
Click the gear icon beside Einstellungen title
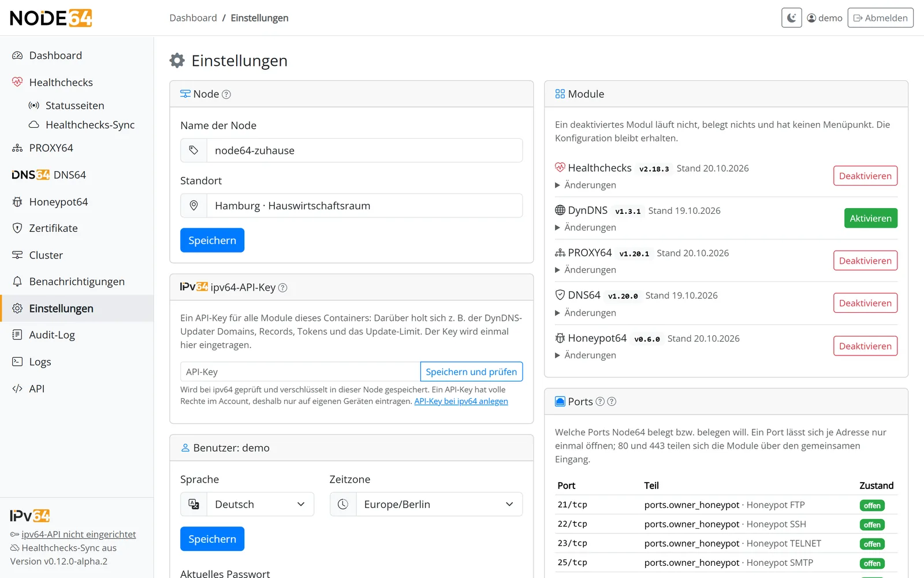pyautogui.click(x=177, y=61)
